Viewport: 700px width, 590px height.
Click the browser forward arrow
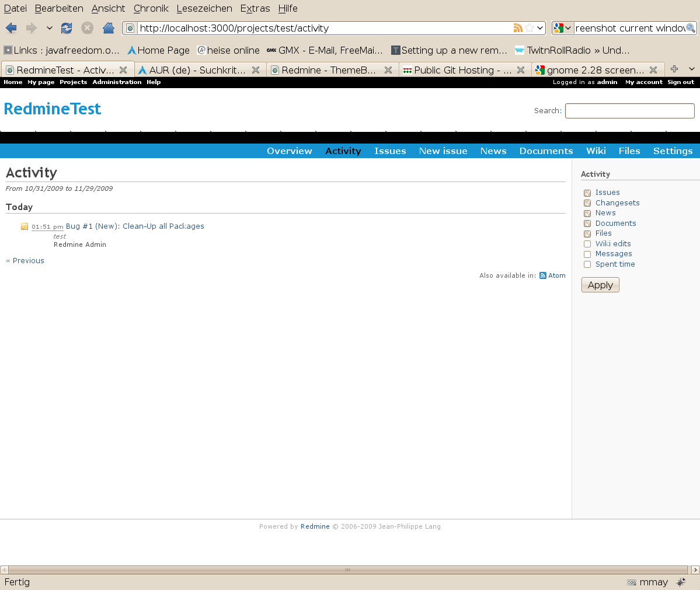(x=32, y=28)
